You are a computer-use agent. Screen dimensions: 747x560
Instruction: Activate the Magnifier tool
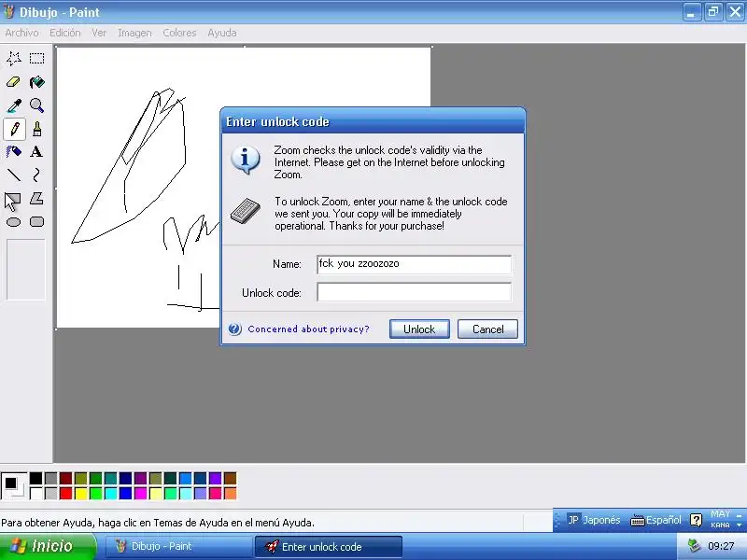36,105
